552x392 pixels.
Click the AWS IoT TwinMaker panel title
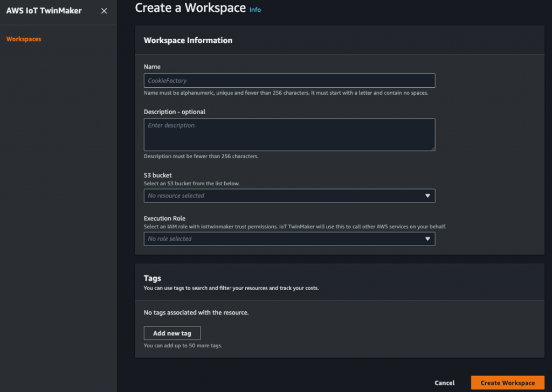[44, 10]
